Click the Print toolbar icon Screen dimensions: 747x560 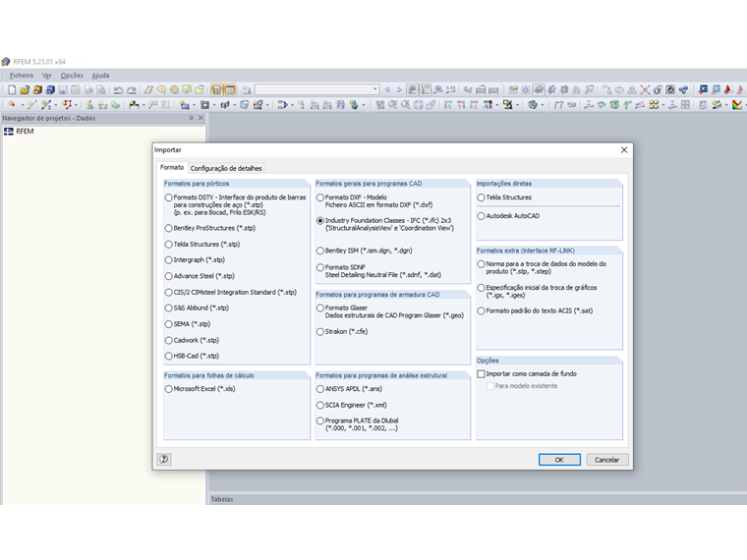point(88,90)
